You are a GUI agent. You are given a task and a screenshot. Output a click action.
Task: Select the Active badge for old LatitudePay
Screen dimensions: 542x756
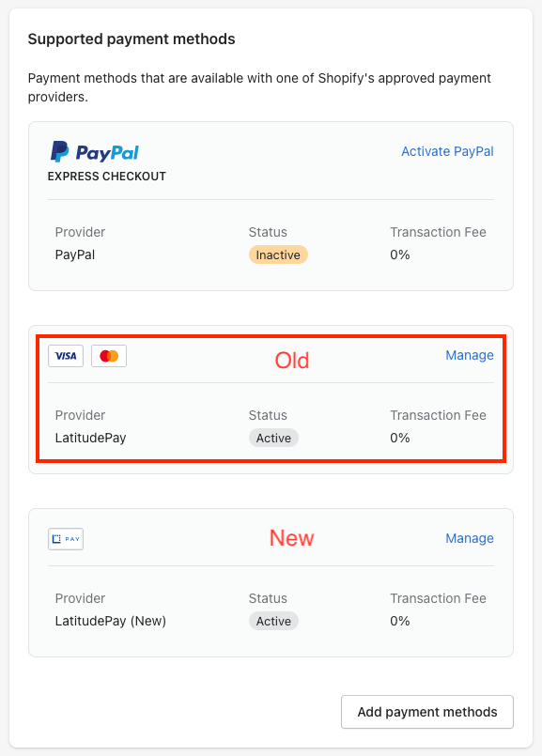pyautogui.click(x=273, y=438)
